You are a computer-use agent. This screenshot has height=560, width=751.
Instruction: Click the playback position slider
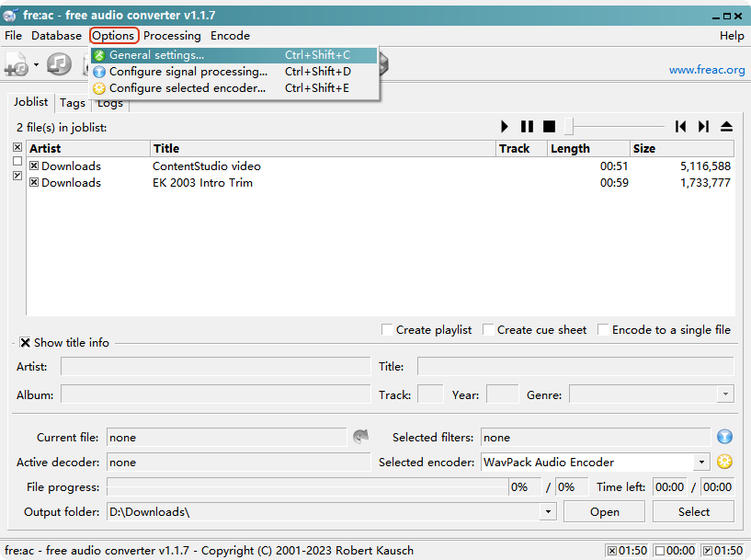[614, 127]
